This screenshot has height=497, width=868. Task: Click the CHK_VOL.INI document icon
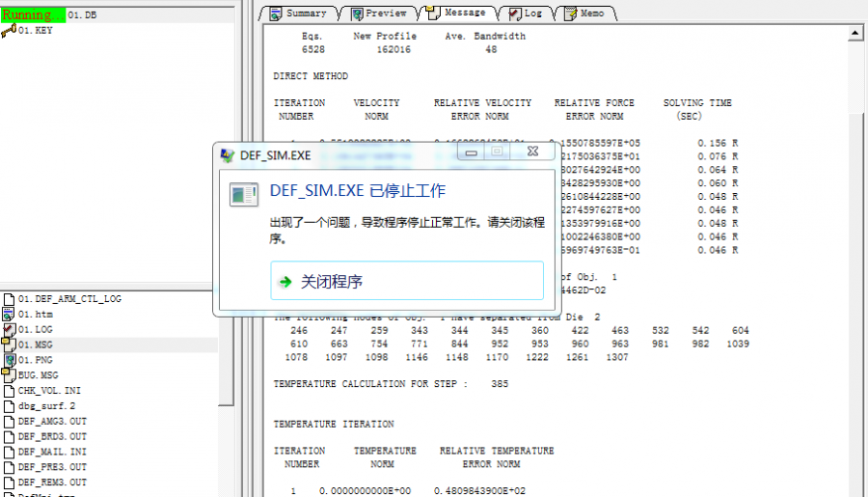(x=9, y=391)
